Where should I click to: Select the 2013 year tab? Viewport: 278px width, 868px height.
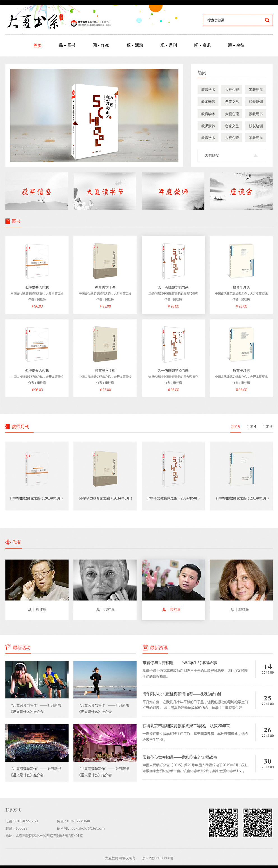(268, 427)
